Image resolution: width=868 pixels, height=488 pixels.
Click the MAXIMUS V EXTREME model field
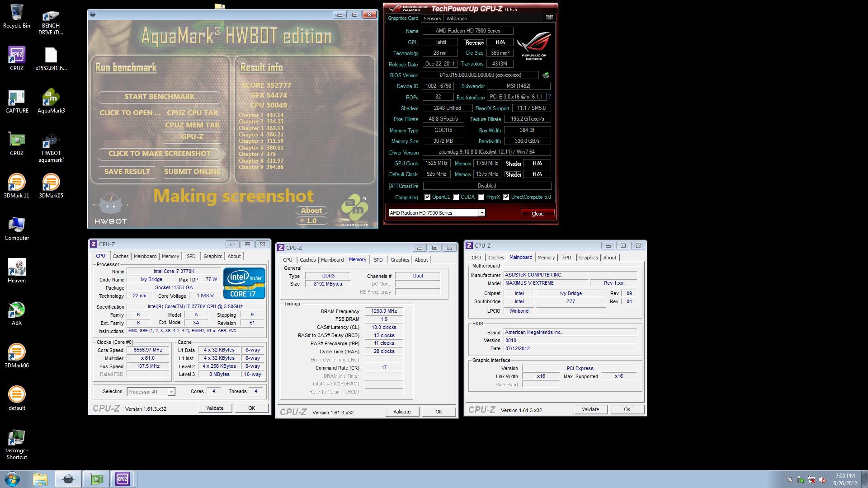[x=546, y=283]
